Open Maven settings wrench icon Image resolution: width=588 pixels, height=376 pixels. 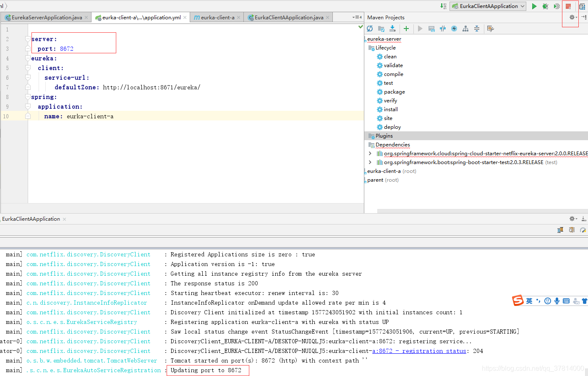point(491,29)
